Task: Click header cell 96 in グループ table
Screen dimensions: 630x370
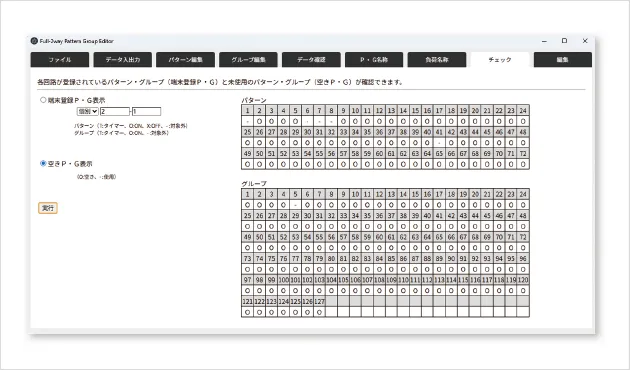Action: 523,259
